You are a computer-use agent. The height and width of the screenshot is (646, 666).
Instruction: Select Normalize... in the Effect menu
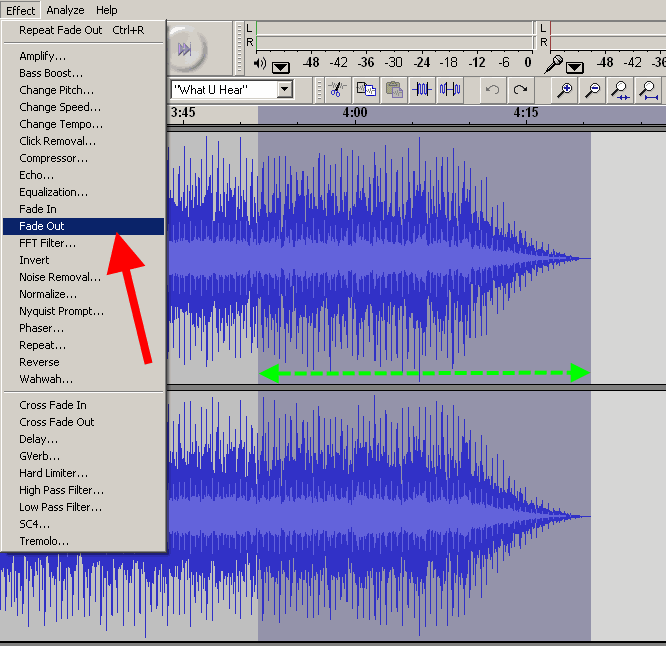pyautogui.click(x=48, y=294)
